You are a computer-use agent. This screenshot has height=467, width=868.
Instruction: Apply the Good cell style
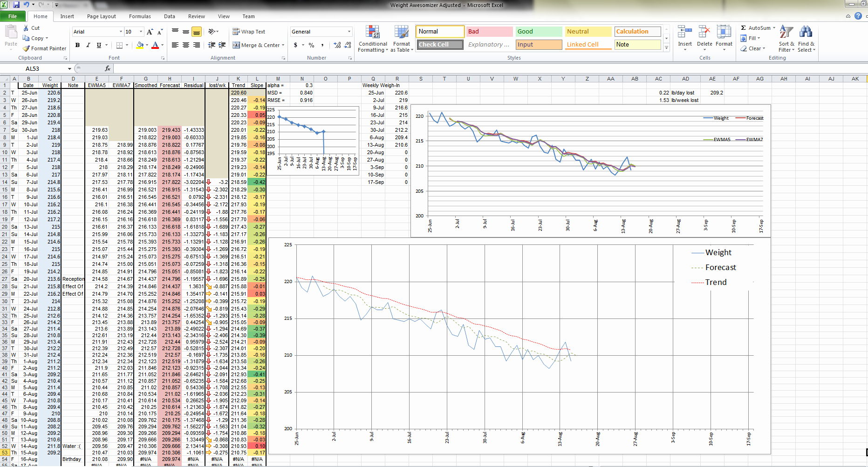[539, 32]
